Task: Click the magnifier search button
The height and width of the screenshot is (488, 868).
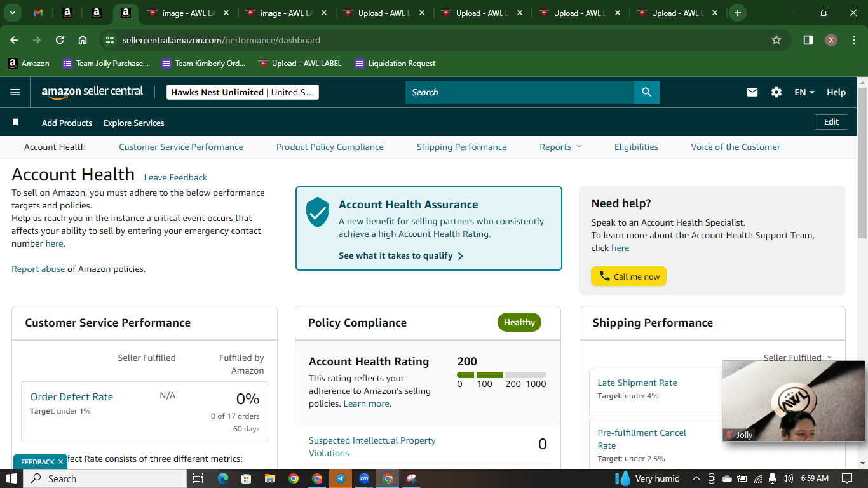Action: click(x=646, y=92)
